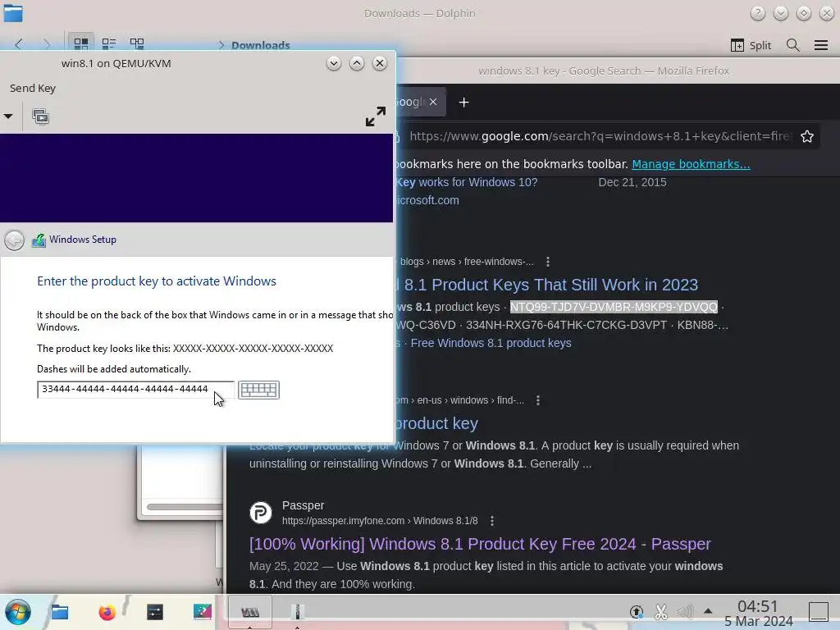Open the 'product key' search result title
840x630 pixels.
[436, 423]
